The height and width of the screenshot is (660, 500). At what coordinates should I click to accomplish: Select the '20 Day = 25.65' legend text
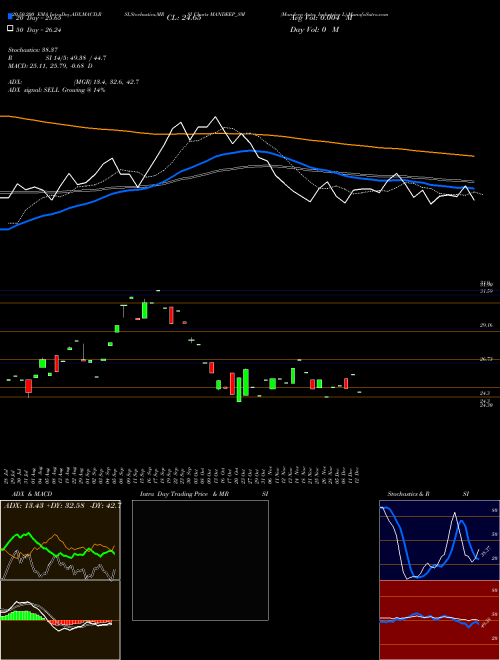click(39, 18)
